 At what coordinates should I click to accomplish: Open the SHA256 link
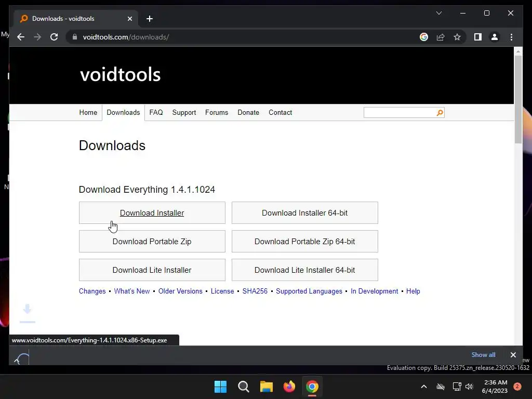(255, 291)
